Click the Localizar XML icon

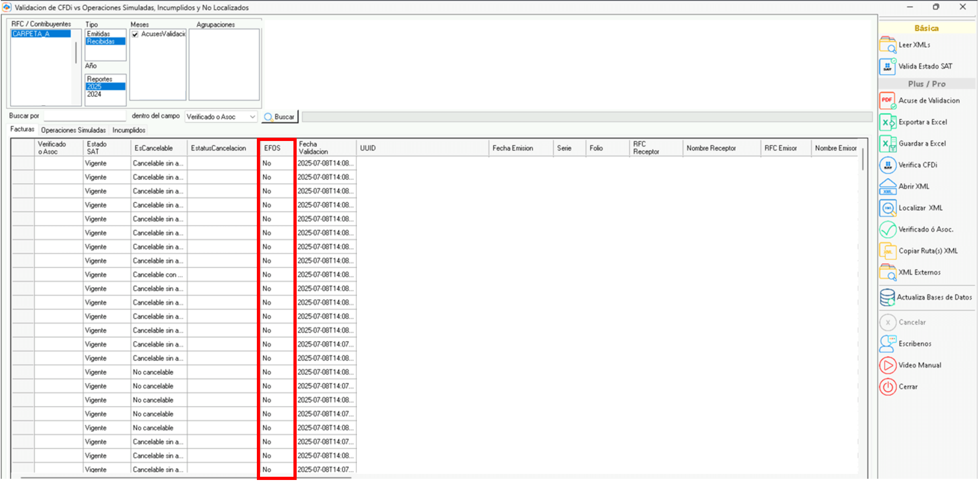pyautogui.click(x=887, y=208)
